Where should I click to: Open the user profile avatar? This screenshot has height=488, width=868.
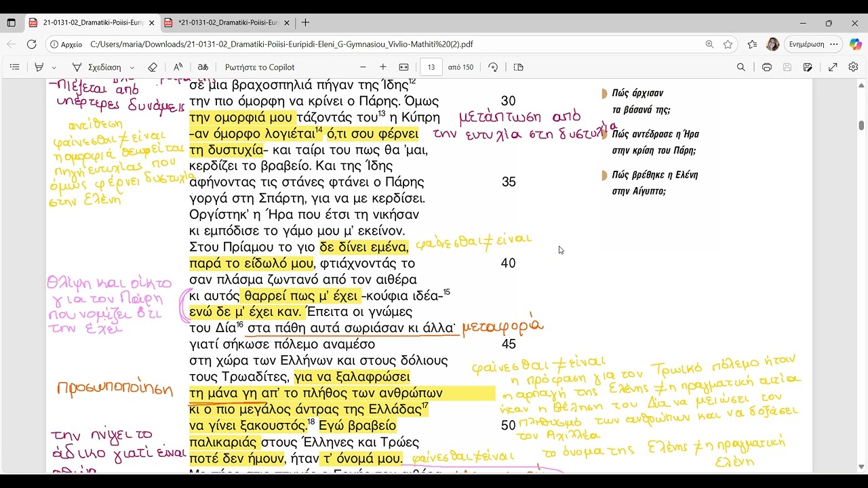(772, 44)
